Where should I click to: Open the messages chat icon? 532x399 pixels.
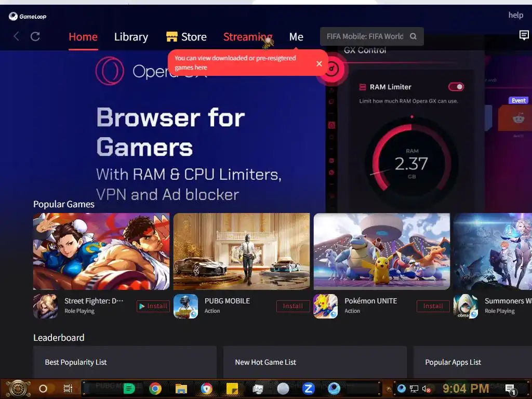(x=524, y=35)
